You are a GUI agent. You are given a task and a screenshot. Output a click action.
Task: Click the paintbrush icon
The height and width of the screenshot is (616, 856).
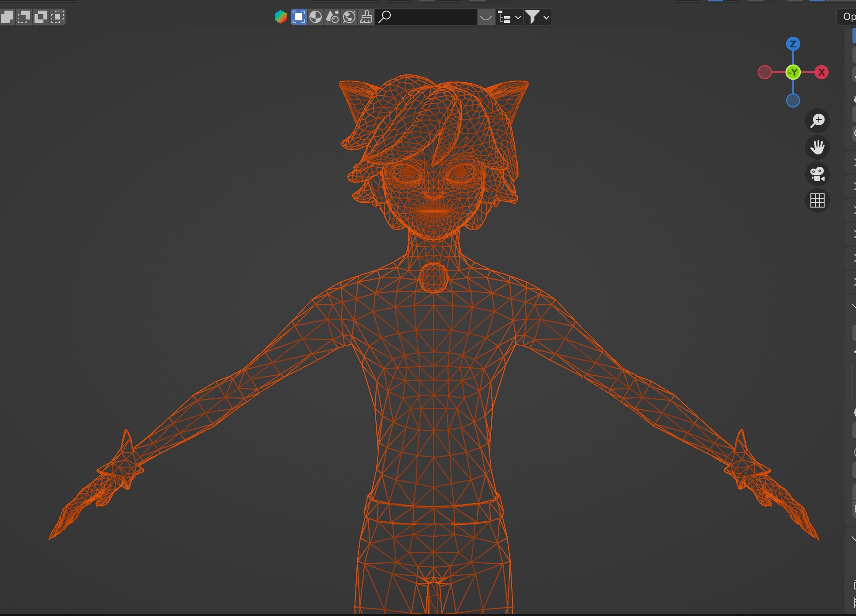pyautogui.click(x=366, y=17)
